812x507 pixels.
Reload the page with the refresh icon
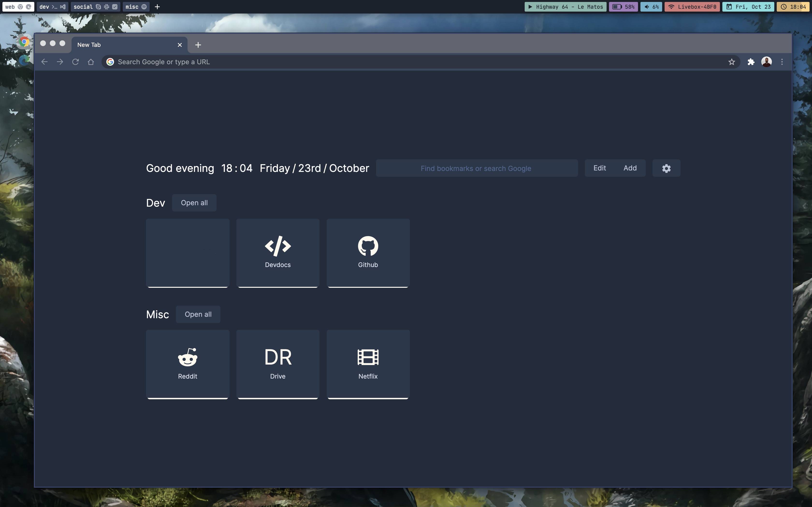(75, 62)
